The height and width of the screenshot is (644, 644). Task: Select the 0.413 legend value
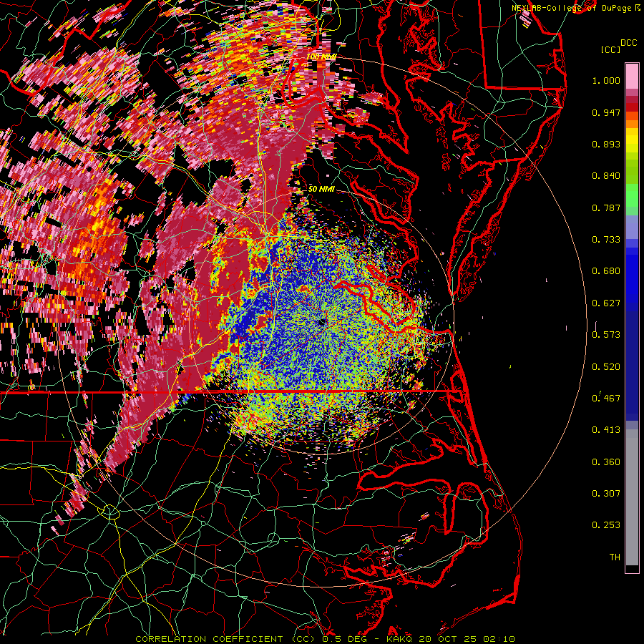point(606,430)
